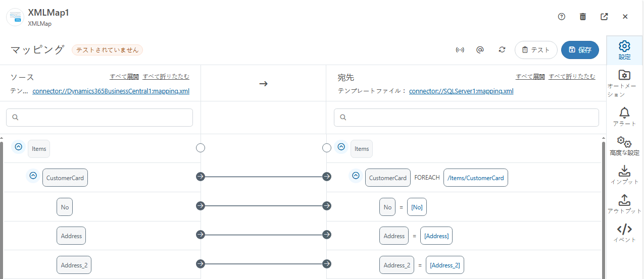The image size is (644, 279).
Task: Edit the [Address_2] mapping value
Action: pos(445,265)
